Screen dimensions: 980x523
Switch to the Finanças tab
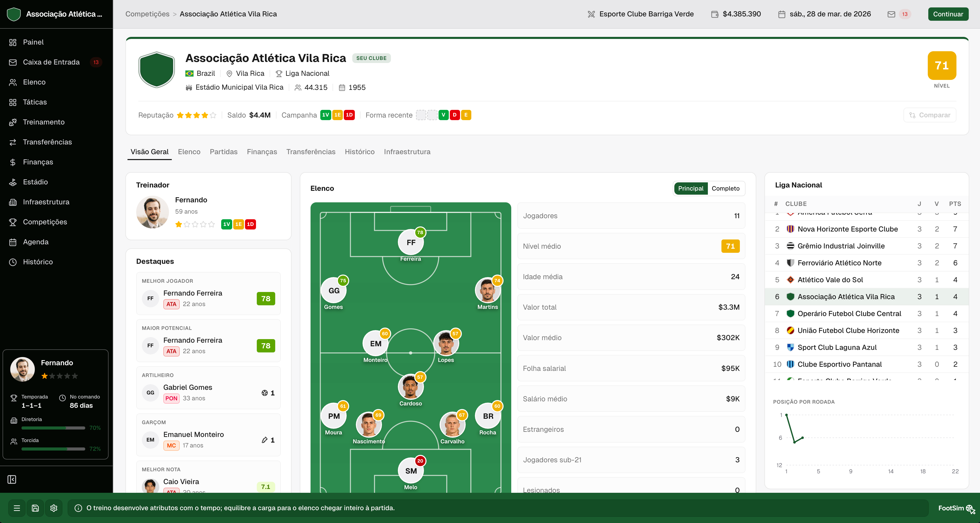(262, 152)
